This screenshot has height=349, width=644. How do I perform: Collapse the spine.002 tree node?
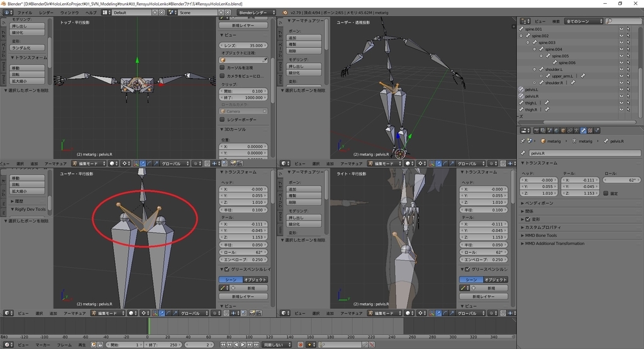click(x=521, y=36)
